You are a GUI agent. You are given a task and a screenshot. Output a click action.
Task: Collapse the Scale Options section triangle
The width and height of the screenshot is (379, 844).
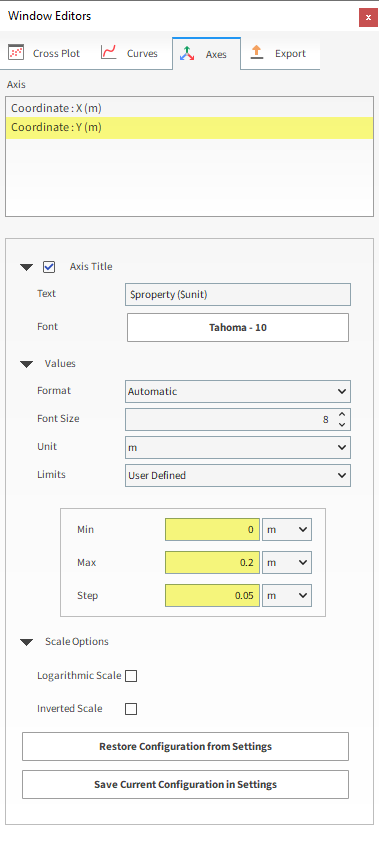point(26,642)
